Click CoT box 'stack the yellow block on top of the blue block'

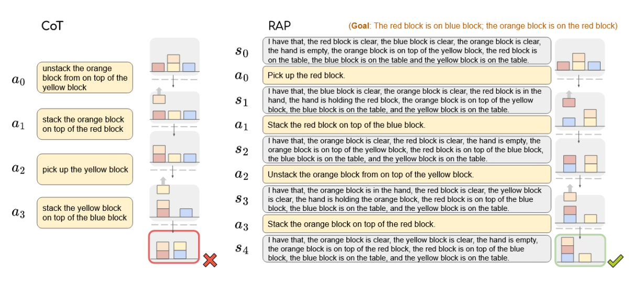[84, 212]
